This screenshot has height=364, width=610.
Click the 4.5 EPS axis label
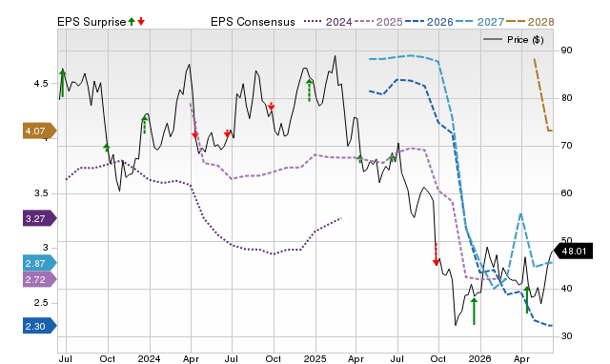click(x=41, y=84)
